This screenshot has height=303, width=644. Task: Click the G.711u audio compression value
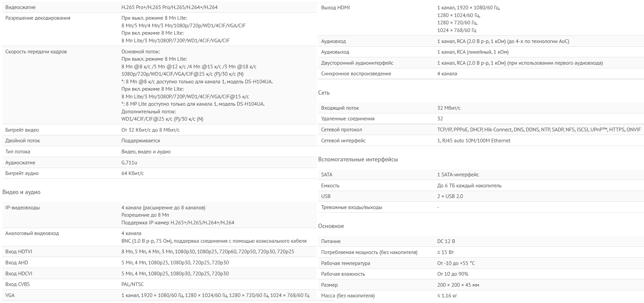(129, 163)
